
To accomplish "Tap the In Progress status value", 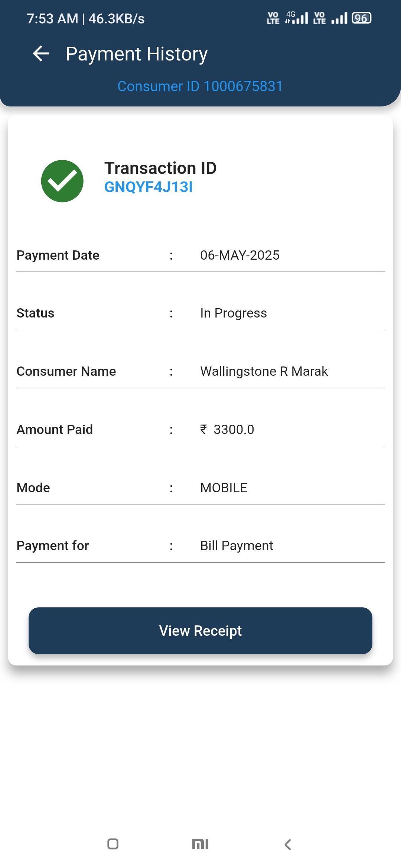I will [234, 313].
